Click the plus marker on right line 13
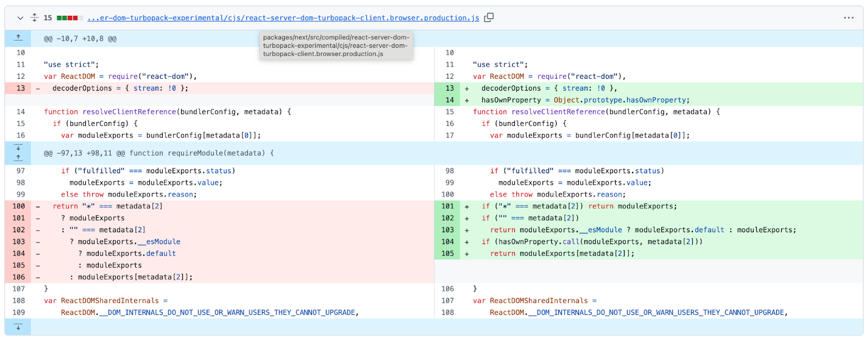868x343 pixels. [467, 88]
